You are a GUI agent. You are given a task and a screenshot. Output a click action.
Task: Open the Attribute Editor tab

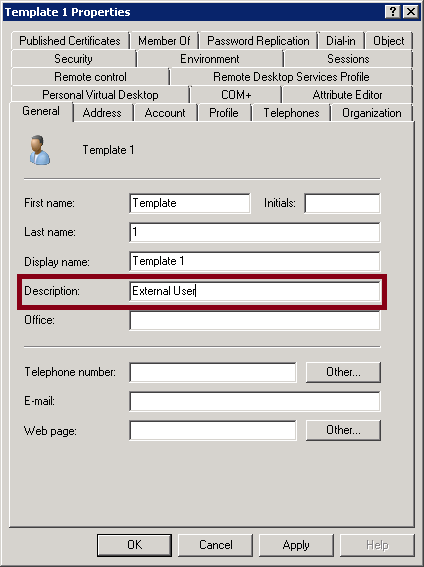347,95
